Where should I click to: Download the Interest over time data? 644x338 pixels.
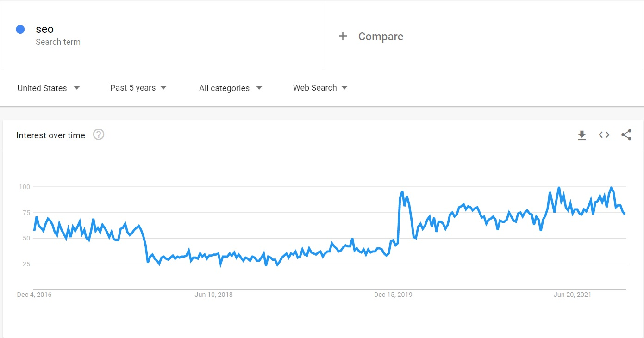click(582, 135)
